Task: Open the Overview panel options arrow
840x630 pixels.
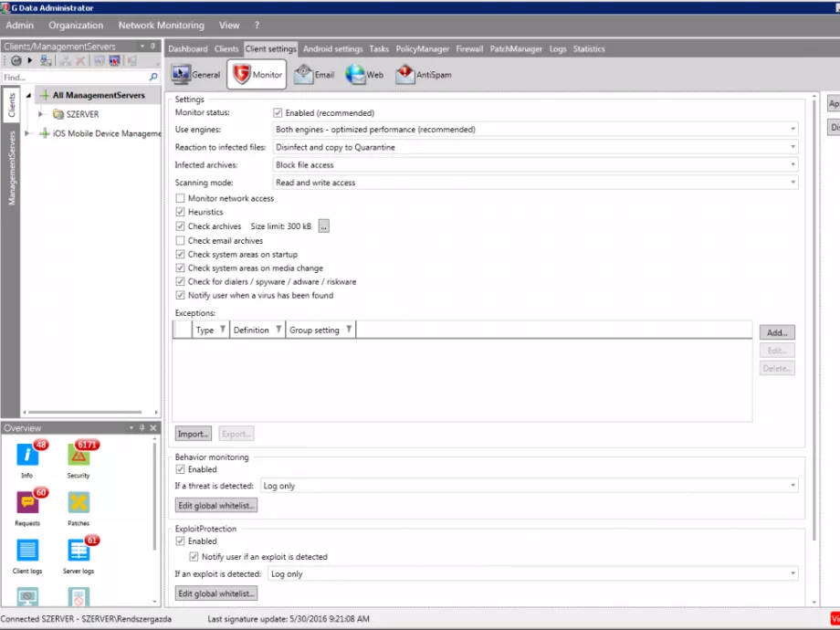Action: point(131,428)
